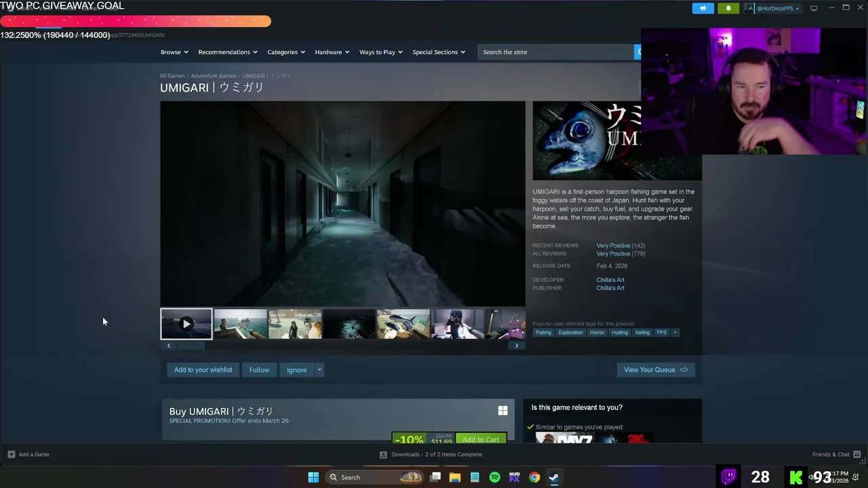Click the Twitch overlay icon
868x488 pixels.
pyautogui.click(x=729, y=476)
